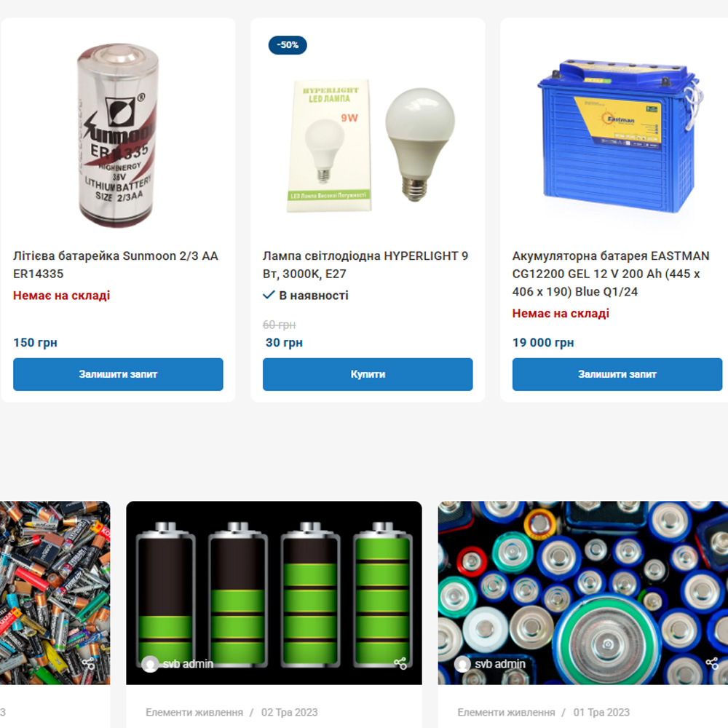The height and width of the screenshot is (728, 728).
Task: Open round batteries top-view article image
Action: tap(582, 593)
